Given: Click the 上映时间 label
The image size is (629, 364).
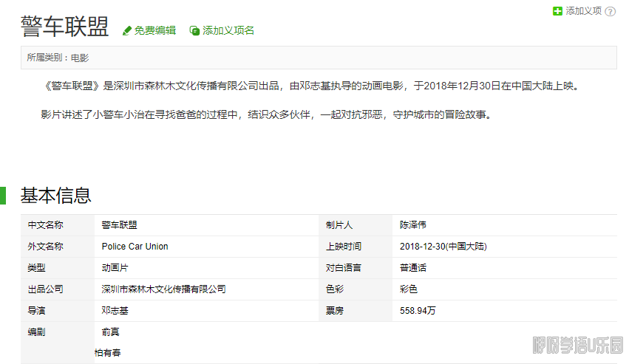Looking at the screenshot, I should click(344, 247).
